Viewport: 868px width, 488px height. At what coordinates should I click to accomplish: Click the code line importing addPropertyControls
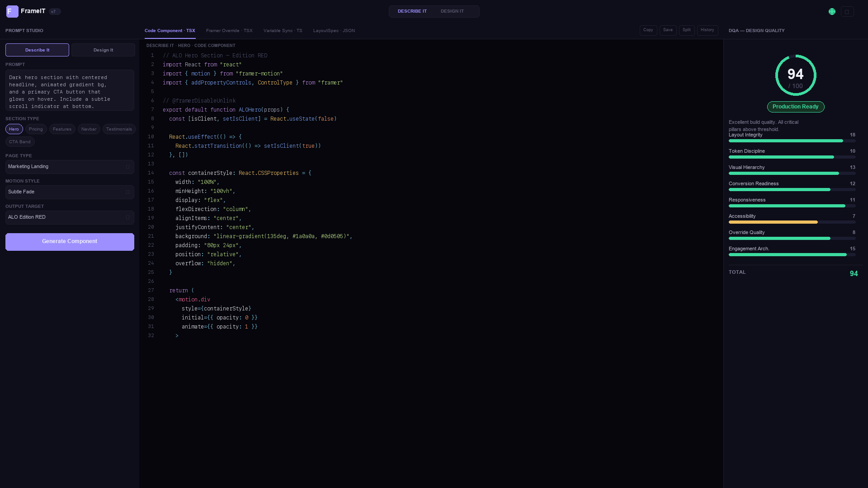click(x=253, y=83)
